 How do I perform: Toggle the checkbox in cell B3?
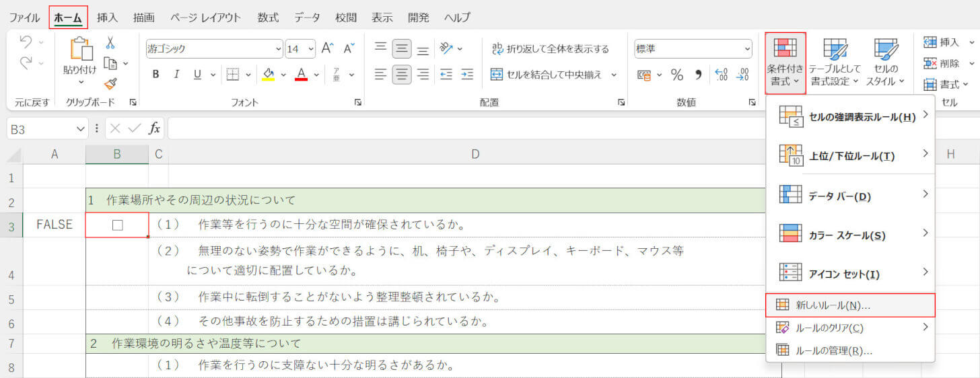pyautogui.click(x=117, y=225)
